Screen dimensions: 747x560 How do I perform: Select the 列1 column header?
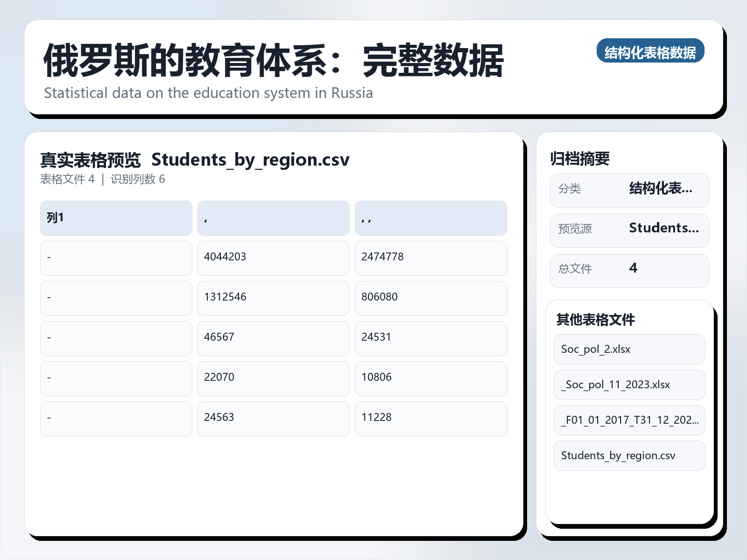116,217
